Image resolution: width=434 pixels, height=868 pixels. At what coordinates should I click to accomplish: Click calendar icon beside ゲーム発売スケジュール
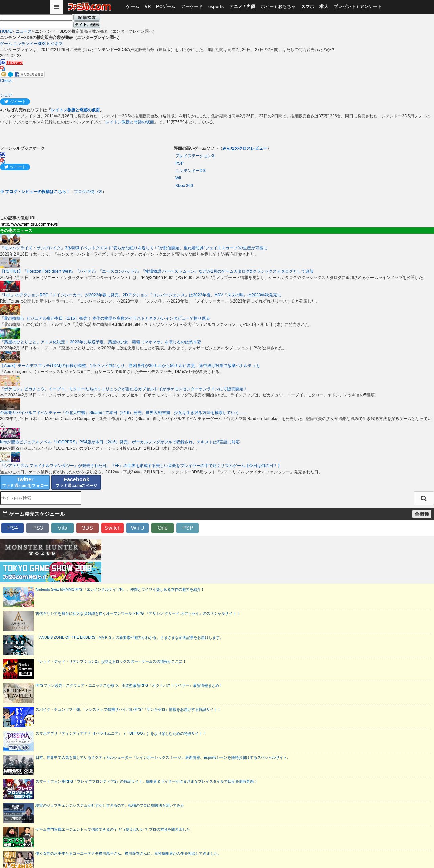(x=5, y=514)
